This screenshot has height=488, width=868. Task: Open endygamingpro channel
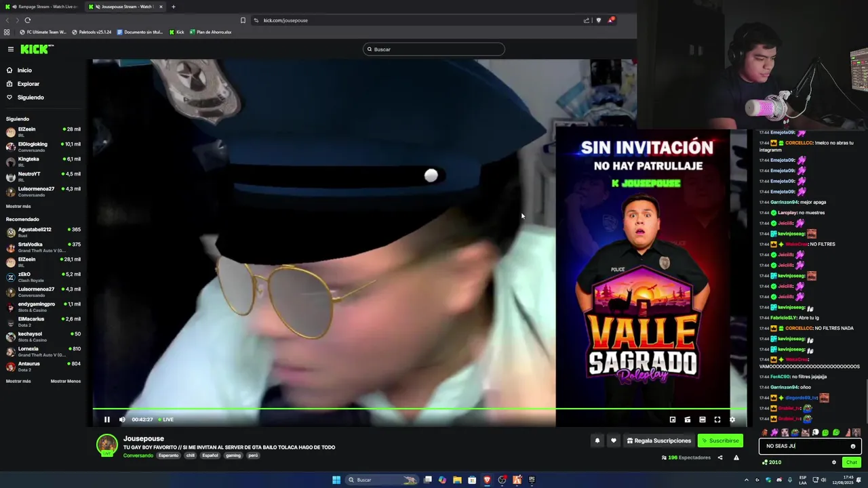[43, 306]
